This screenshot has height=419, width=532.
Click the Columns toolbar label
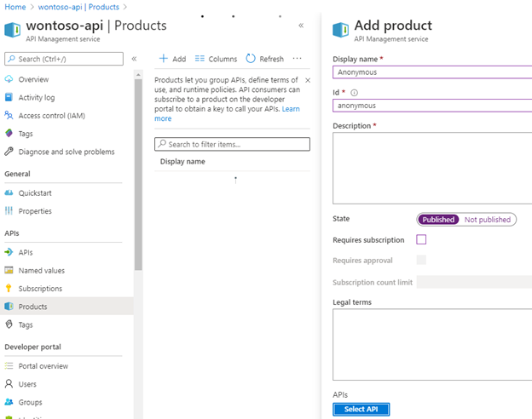click(x=223, y=59)
